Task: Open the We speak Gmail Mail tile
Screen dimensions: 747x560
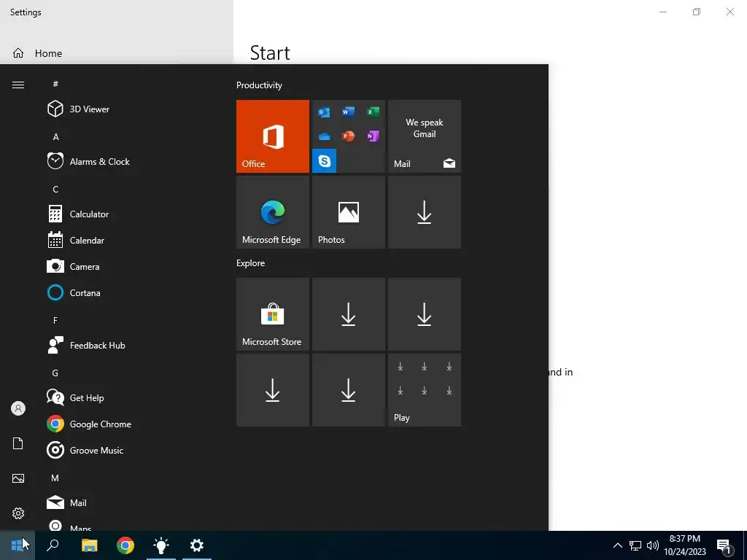Action: click(425, 136)
